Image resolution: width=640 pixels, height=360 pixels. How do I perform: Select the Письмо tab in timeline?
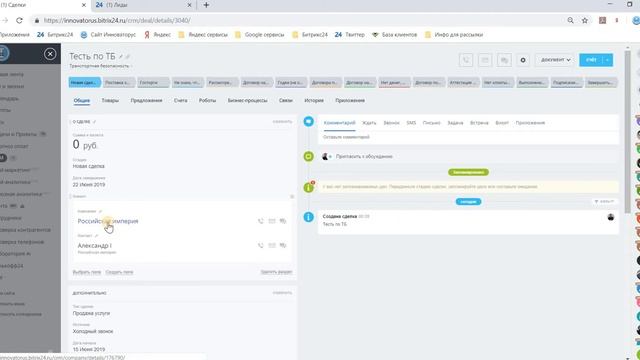click(x=431, y=123)
